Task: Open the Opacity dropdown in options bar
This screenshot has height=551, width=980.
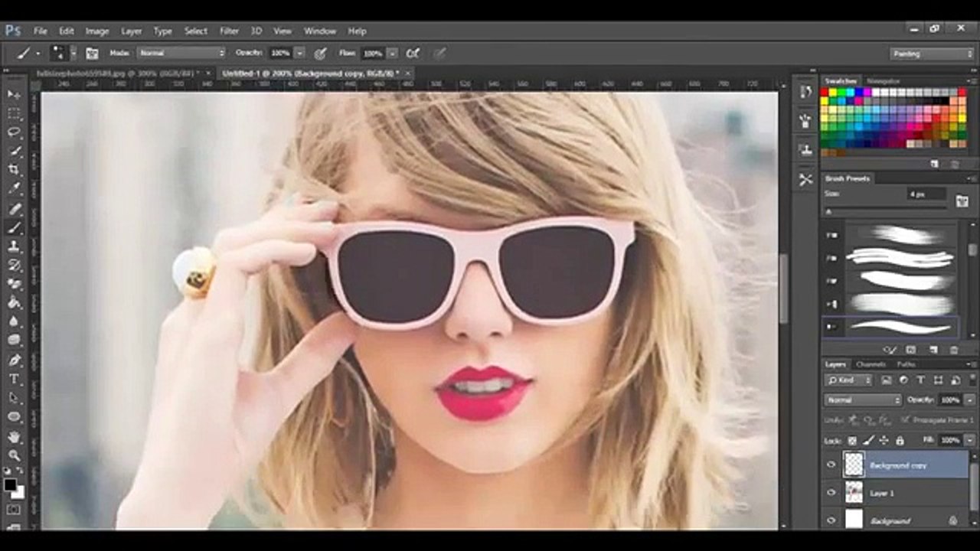Action: click(x=299, y=54)
